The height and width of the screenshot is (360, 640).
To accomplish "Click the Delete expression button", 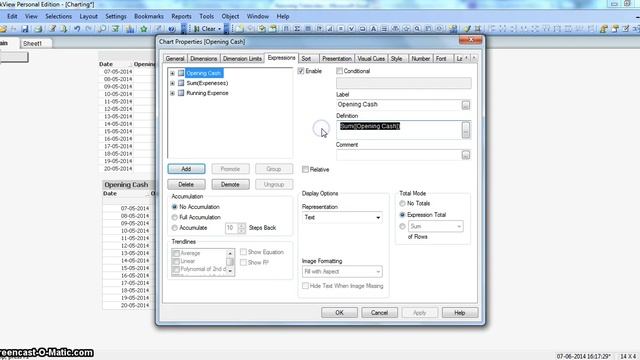I will click(186, 184).
